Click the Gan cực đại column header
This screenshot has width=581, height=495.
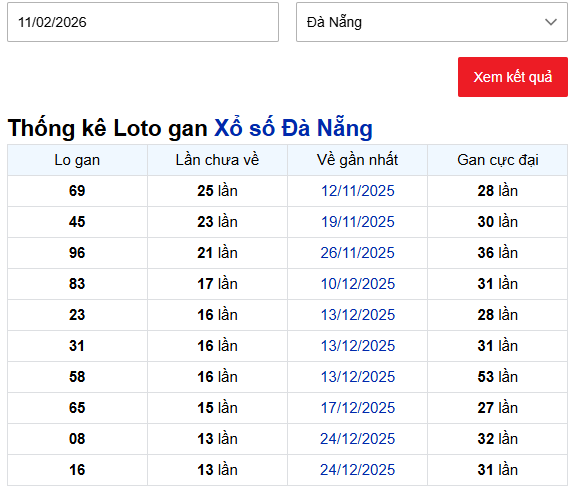[498, 160]
